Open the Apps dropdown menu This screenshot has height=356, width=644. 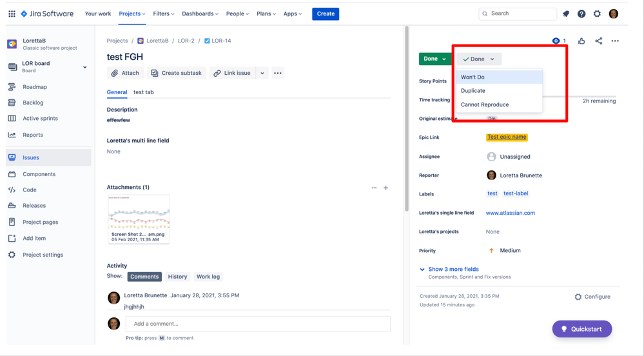[293, 14]
